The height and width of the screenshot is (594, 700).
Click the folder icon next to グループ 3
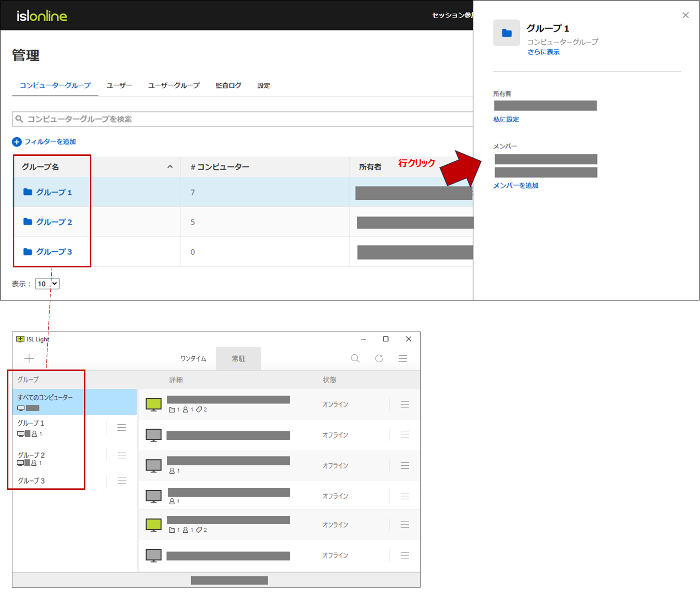28,252
